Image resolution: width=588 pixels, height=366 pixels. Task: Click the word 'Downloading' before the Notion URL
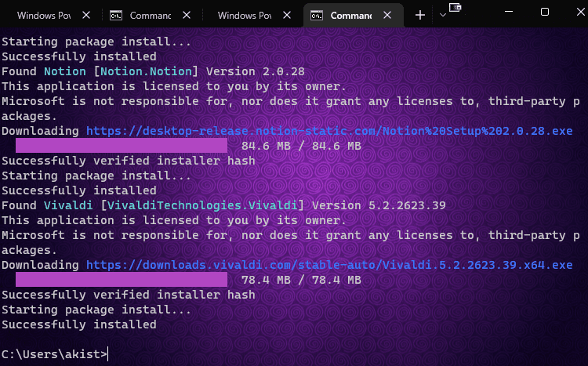[x=40, y=131]
